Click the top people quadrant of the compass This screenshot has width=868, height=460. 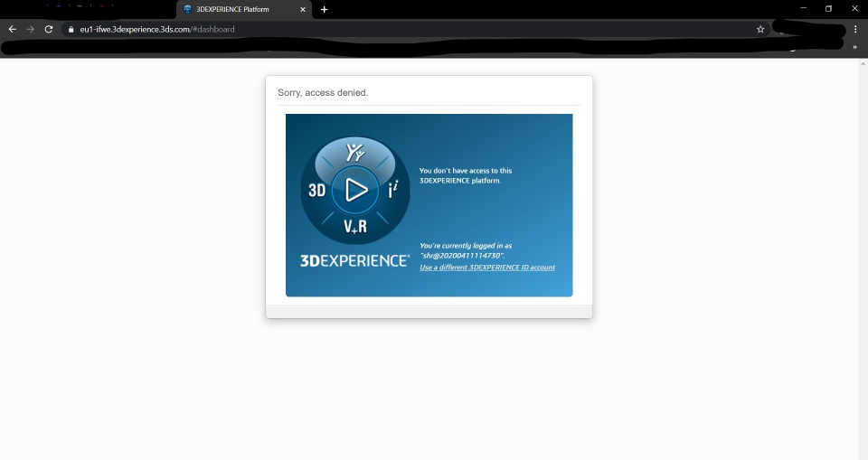tap(354, 152)
